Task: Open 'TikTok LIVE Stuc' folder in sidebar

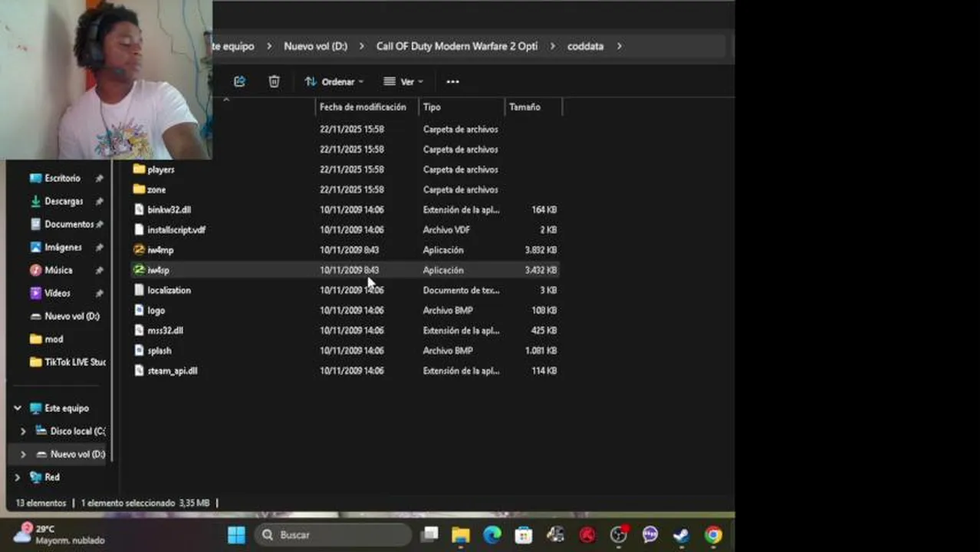Action: pos(74,362)
